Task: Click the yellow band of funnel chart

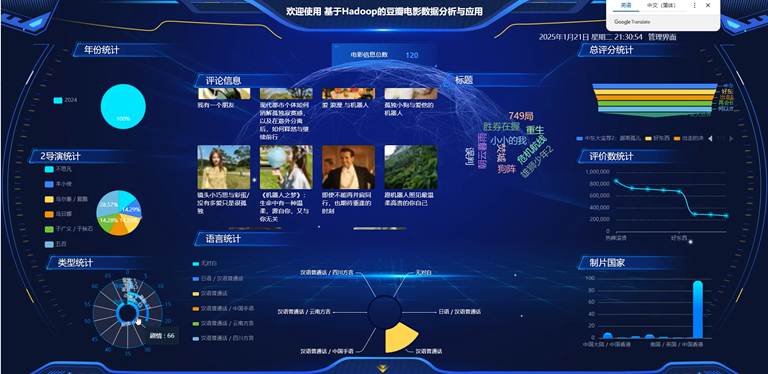Action: (654, 92)
